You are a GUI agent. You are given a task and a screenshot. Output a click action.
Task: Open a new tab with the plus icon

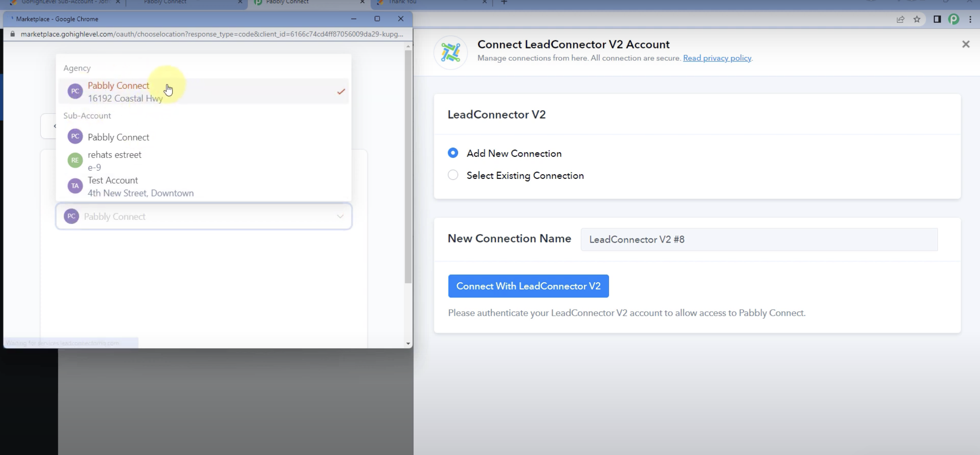coord(504,2)
